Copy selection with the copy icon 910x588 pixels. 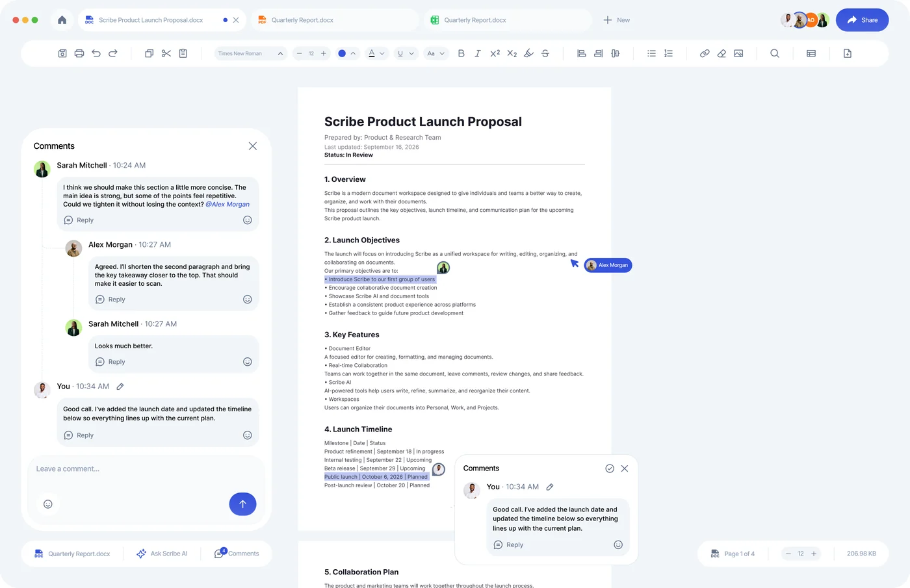pos(149,53)
